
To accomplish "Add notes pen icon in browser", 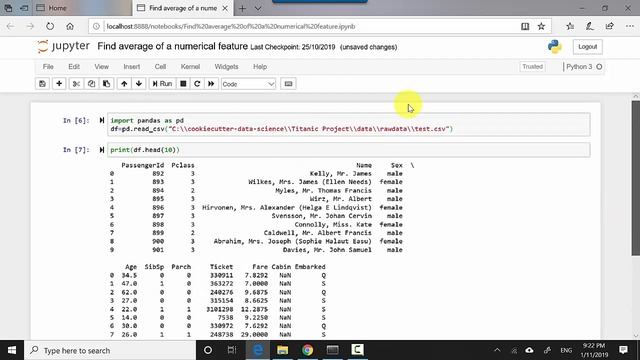I will 589,26.
